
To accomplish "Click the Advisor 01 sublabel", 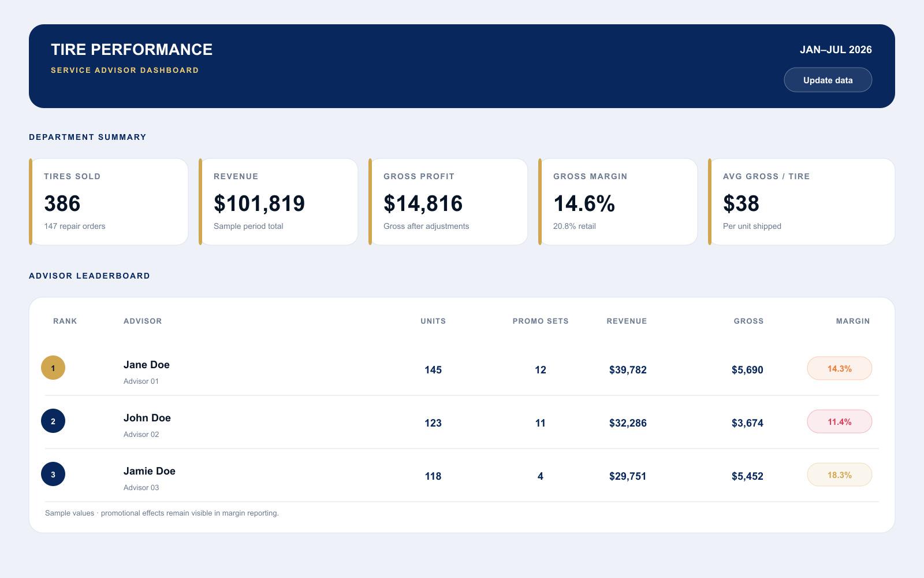I will pos(141,381).
